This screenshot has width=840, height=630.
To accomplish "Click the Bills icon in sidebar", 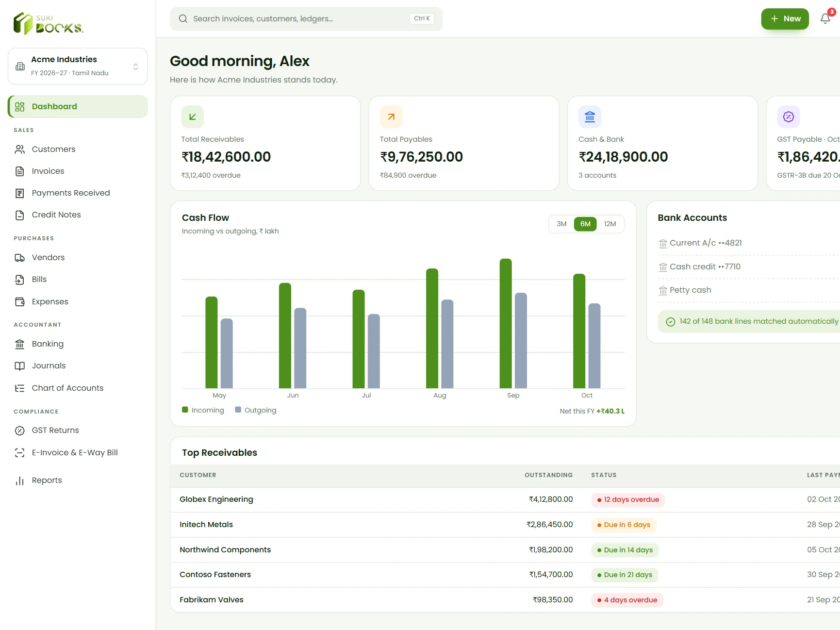I will 19,280.
